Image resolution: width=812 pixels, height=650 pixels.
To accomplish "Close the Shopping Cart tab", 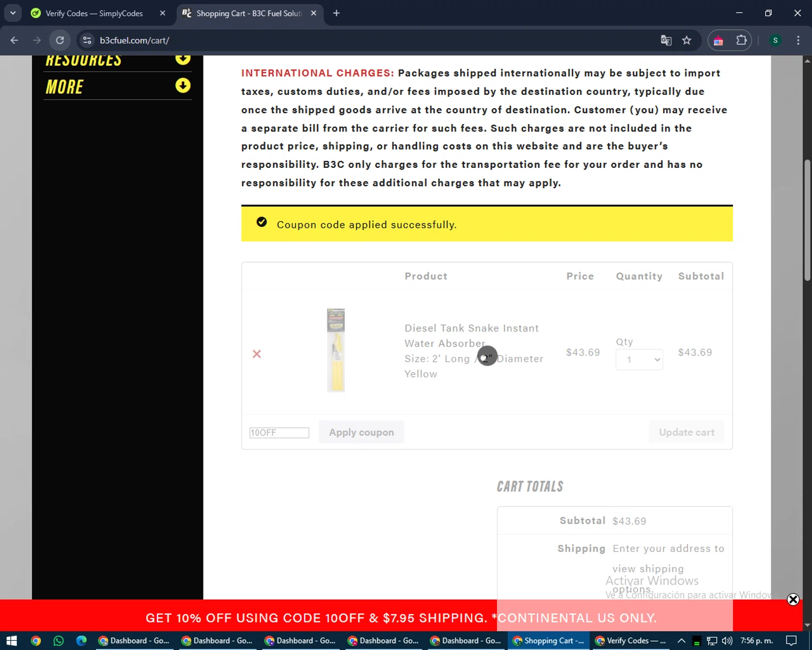I will (x=313, y=13).
